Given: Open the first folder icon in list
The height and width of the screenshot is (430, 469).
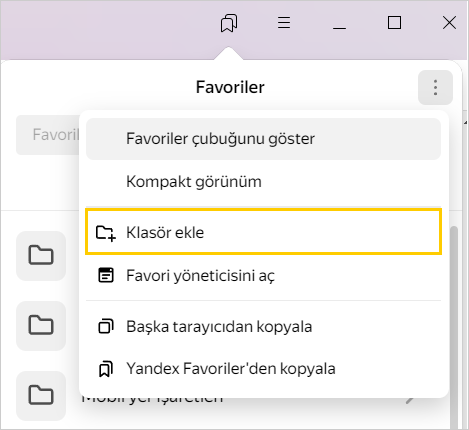Looking at the screenshot, I should click(41, 256).
